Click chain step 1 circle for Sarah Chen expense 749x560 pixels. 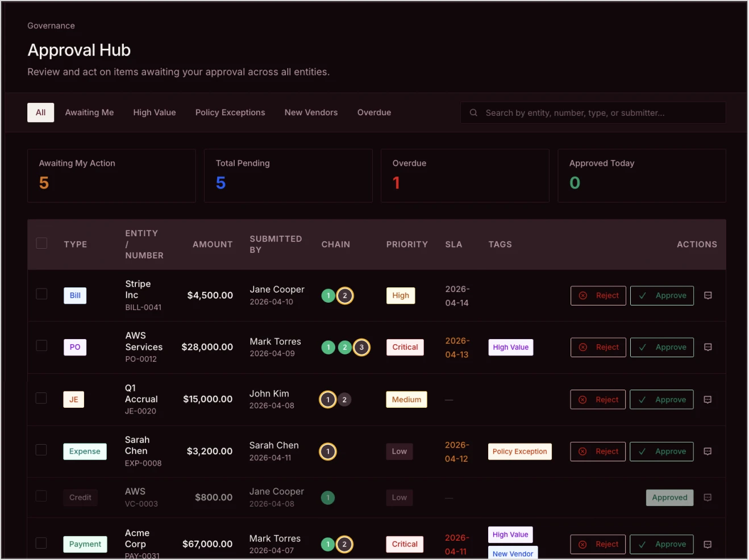click(328, 452)
